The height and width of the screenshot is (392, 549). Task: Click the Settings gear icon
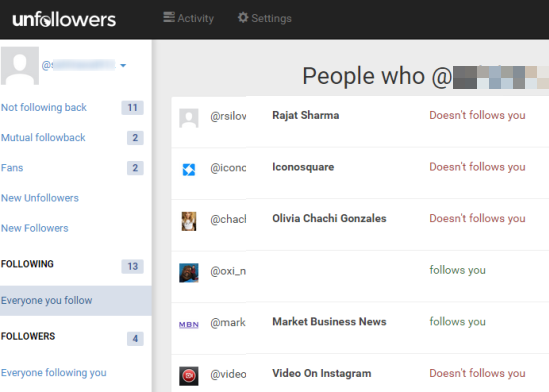pos(243,17)
